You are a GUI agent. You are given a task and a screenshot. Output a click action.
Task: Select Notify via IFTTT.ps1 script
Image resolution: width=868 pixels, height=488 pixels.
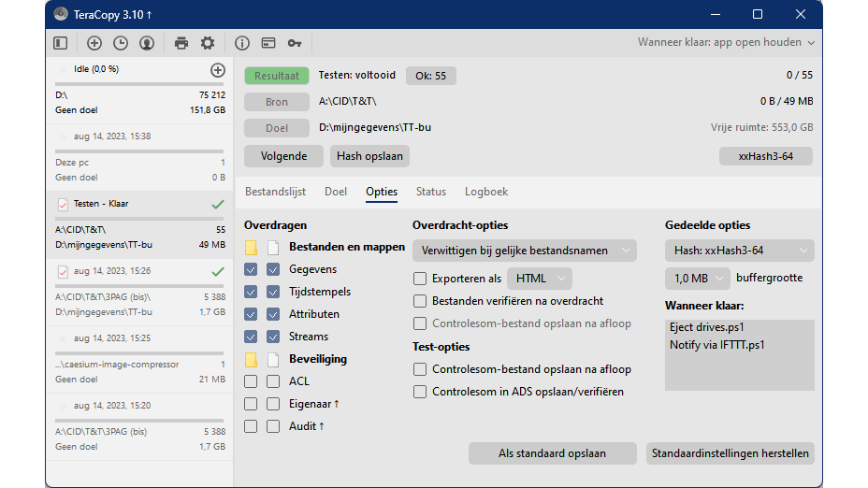[x=716, y=345]
